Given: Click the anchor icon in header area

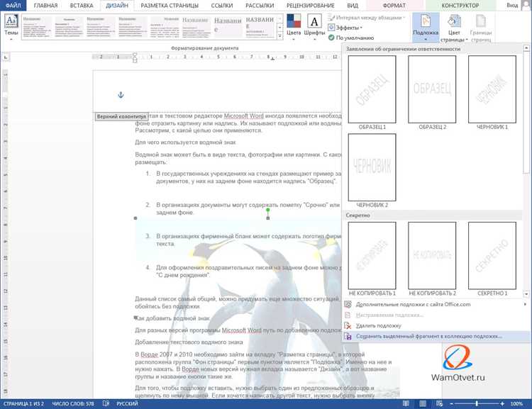Looking at the screenshot, I should 121,95.
